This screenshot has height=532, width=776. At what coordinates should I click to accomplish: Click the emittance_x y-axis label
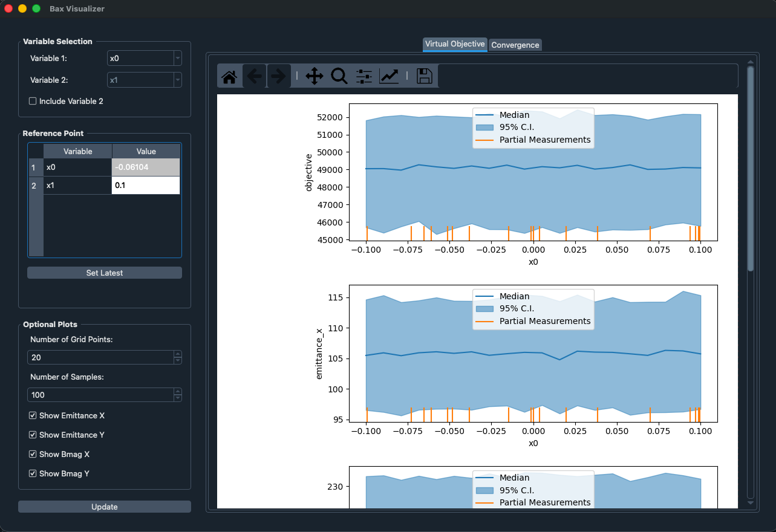pos(319,353)
